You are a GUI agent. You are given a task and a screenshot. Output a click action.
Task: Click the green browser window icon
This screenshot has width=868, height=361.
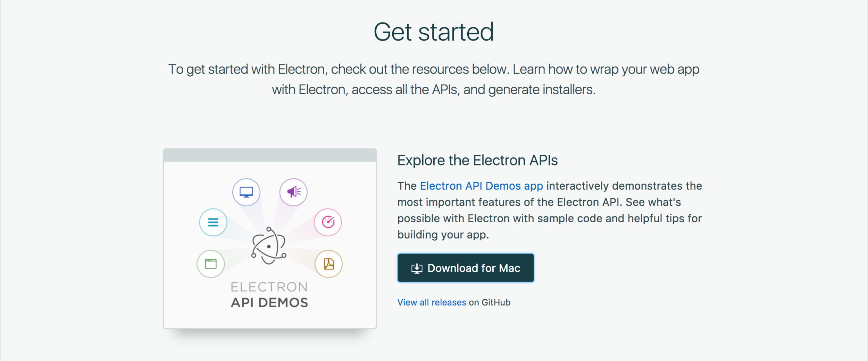(x=210, y=264)
